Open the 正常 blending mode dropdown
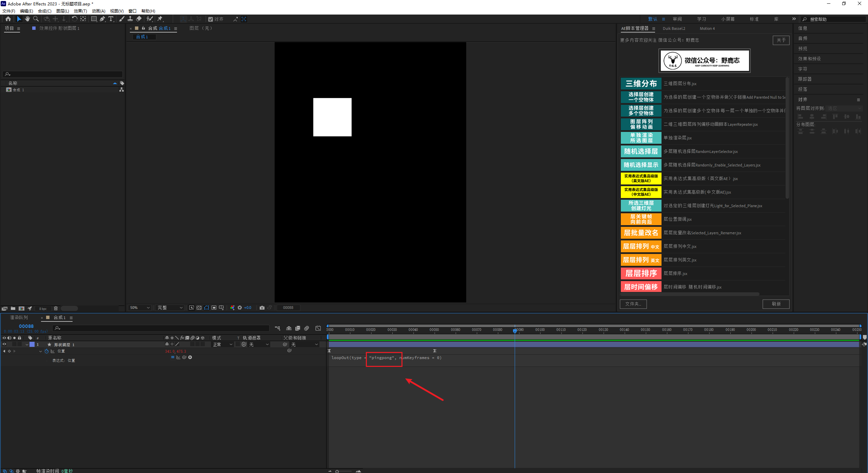 pyautogui.click(x=222, y=344)
